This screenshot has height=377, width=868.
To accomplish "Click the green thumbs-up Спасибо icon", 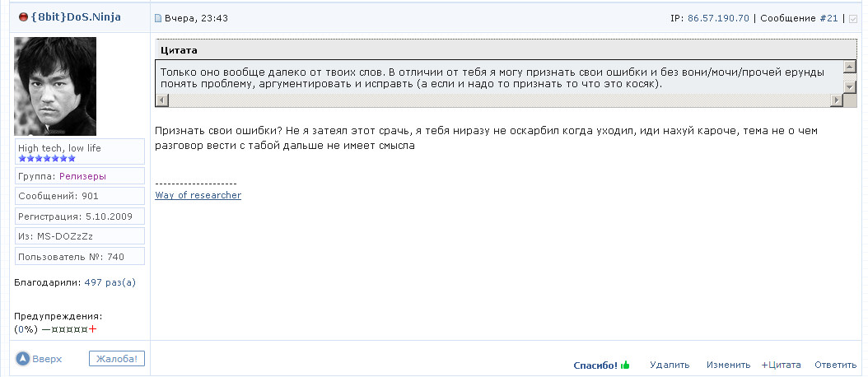I will click(626, 365).
